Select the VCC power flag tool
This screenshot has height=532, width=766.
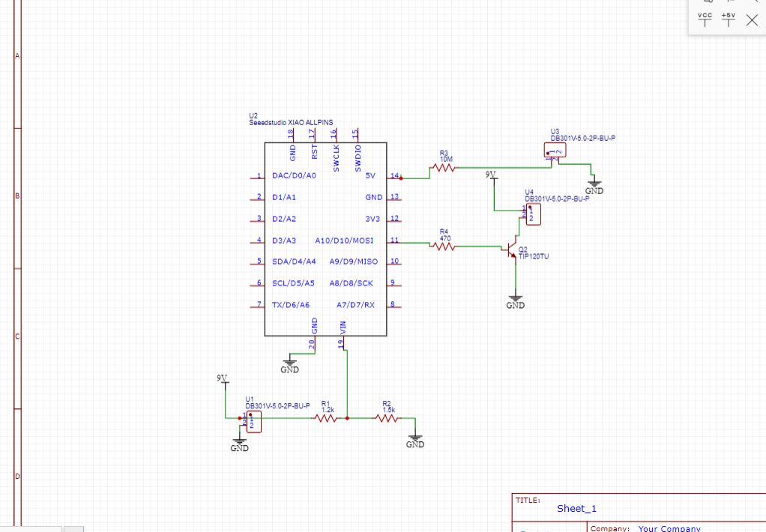coord(705,19)
